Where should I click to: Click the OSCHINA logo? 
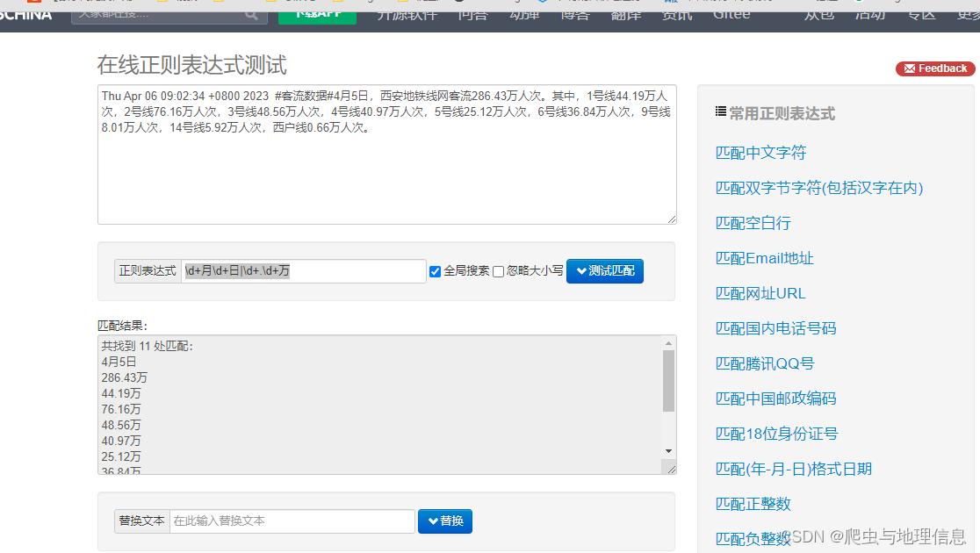pos(28,13)
